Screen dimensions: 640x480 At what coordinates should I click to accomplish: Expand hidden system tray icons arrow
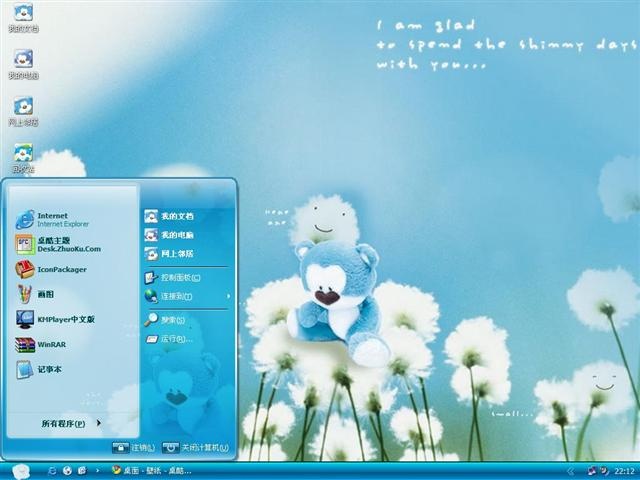coord(570,470)
